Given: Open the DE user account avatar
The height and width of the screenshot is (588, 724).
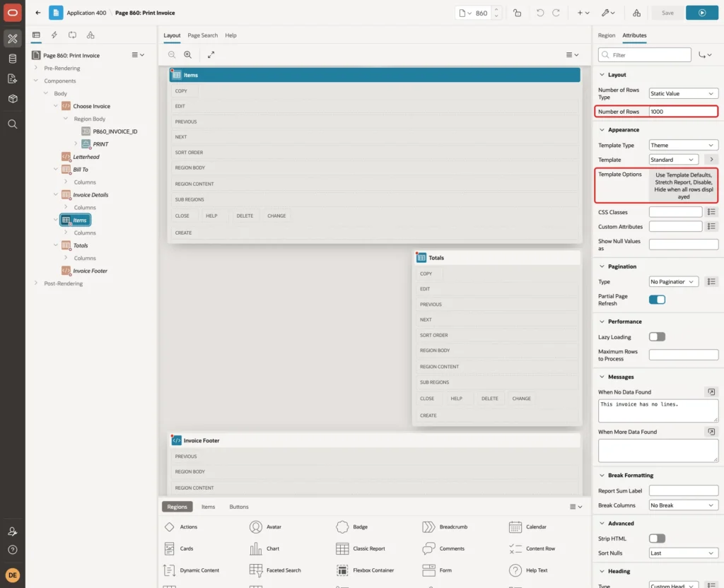Looking at the screenshot, I should [x=13, y=575].
